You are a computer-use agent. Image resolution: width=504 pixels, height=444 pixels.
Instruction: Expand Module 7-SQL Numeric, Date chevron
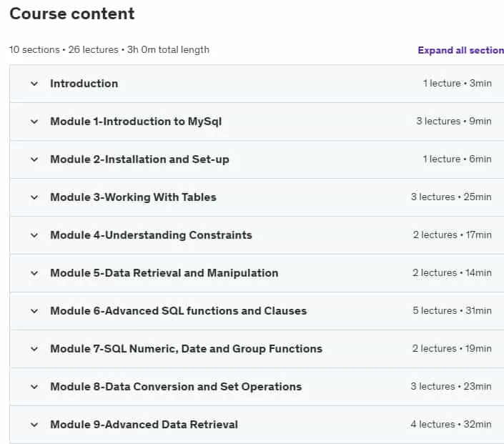click(x=34, y=349)
